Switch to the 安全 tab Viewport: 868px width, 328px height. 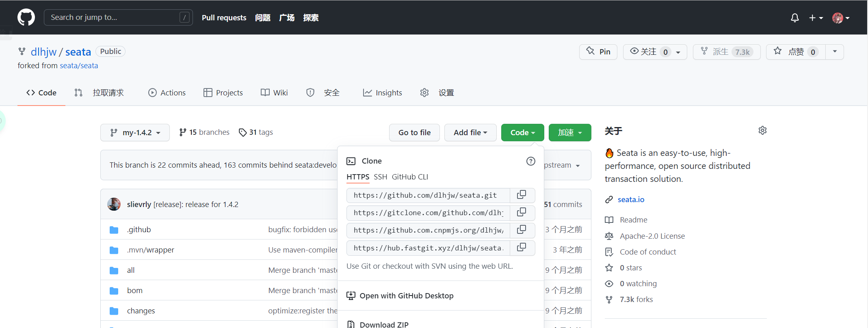pyautogui.click(x=323, y=93)
